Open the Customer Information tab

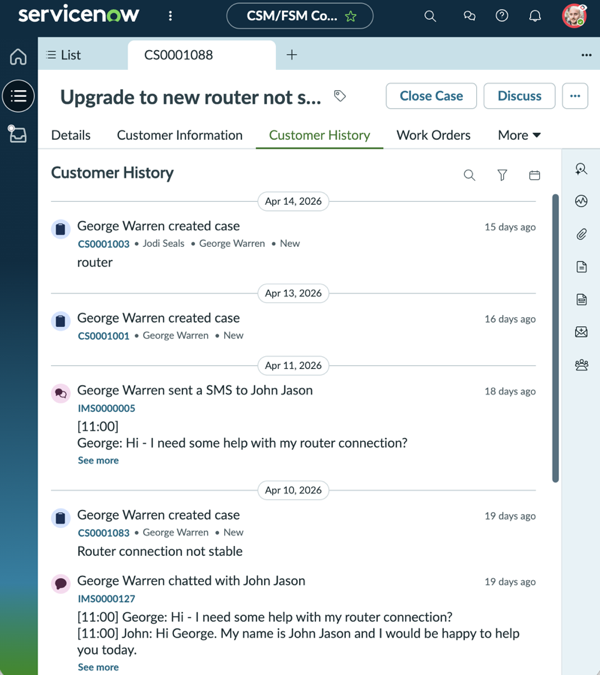(180, 135)
